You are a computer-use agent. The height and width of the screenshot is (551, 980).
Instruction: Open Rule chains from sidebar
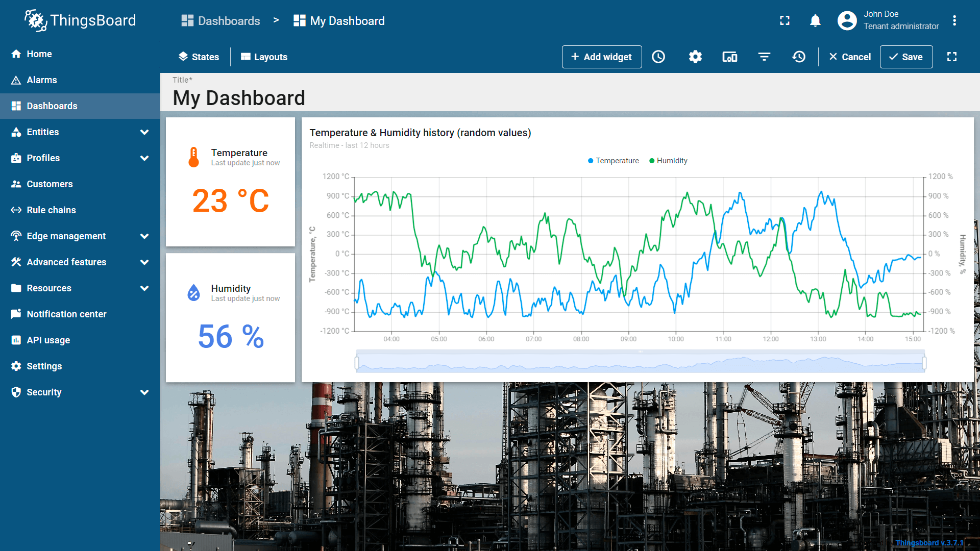pos(51,210)
